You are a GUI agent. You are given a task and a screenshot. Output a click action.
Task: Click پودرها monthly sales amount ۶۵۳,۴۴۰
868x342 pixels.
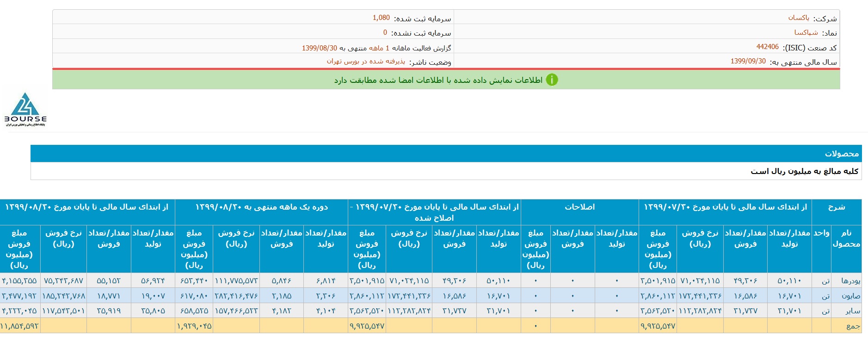click(x=194, y=281)
